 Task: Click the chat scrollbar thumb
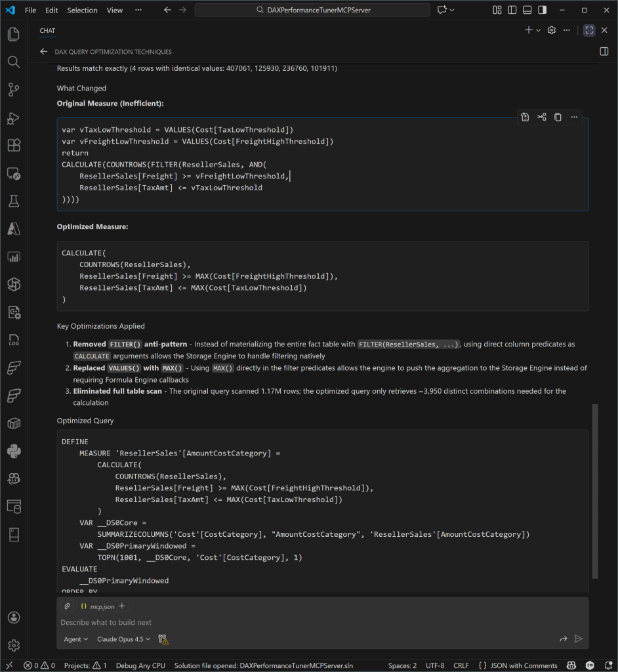pyautogui.click(x=595, y=491)
